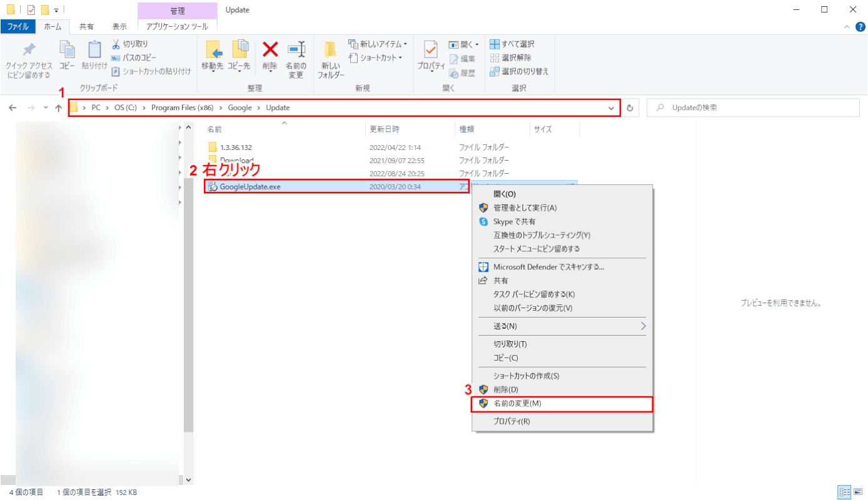Choose タスク バーにピン留めする(K)
Screen dimensions: 868x500
(562, 294)
